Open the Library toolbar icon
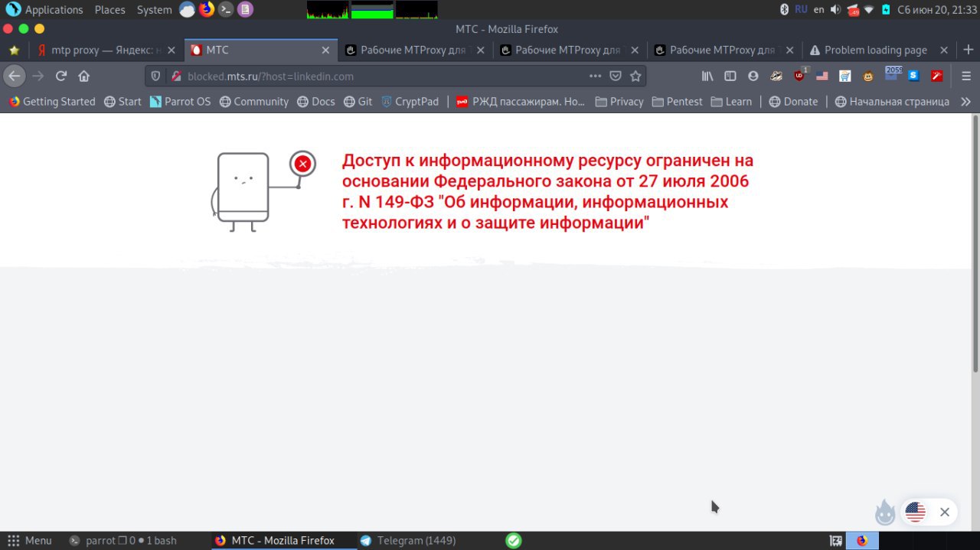 coord(707,76)
